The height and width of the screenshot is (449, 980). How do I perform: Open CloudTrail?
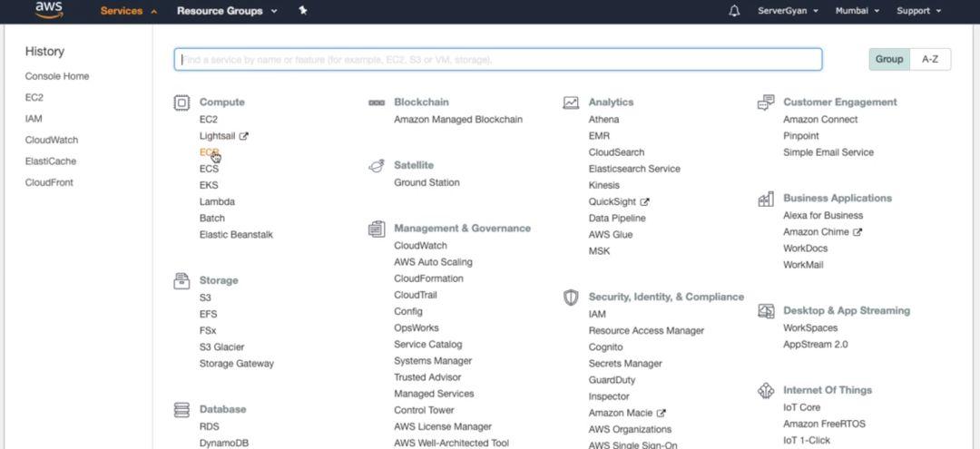pos(416,295)
